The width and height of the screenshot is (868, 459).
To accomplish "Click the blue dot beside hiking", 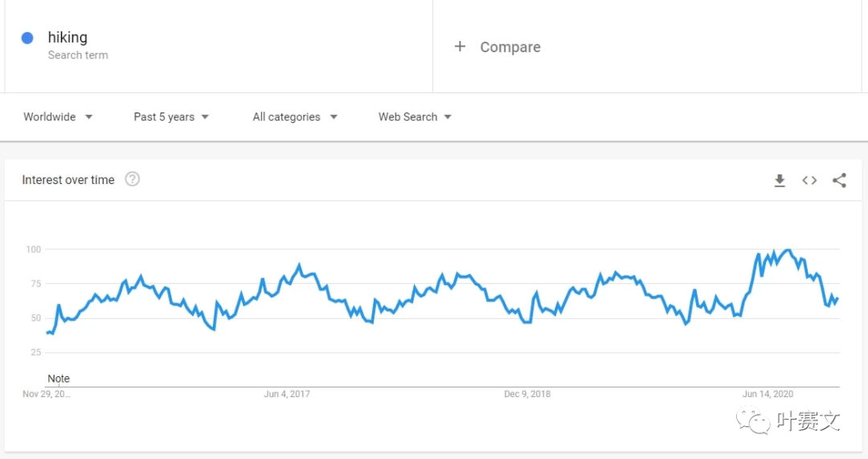I will coord(27,38).
